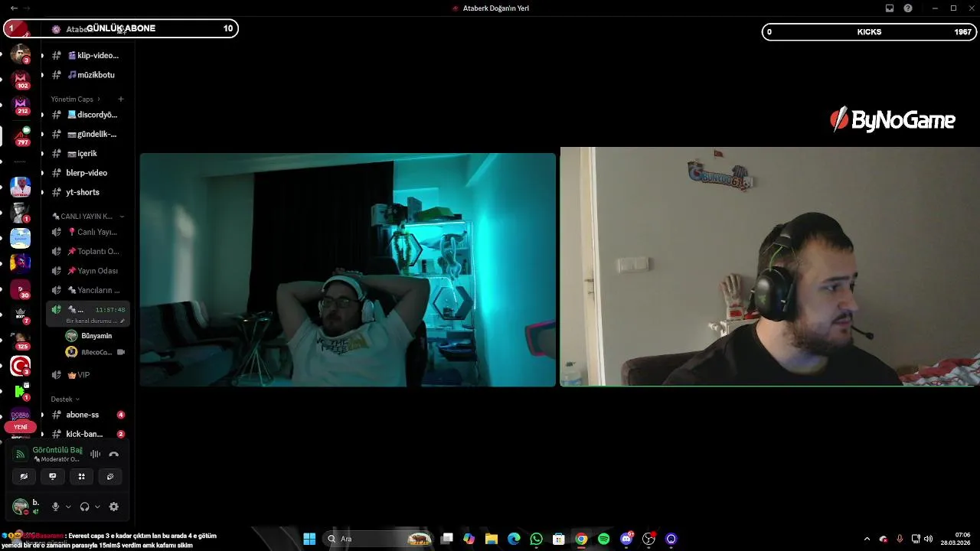This screenshot has width=980, height=551.
Task: Select the left webcam video tile
Action: pyautogui.click(x=348, y=269)
